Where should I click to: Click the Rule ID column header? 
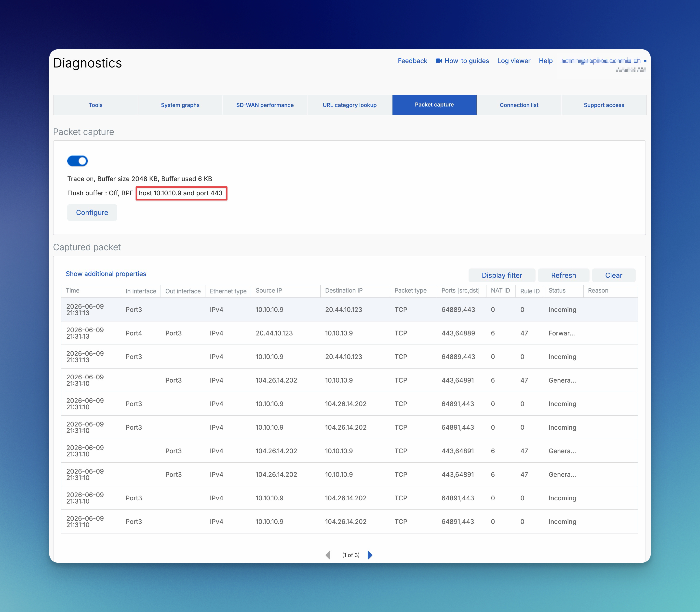click(529, 291)
